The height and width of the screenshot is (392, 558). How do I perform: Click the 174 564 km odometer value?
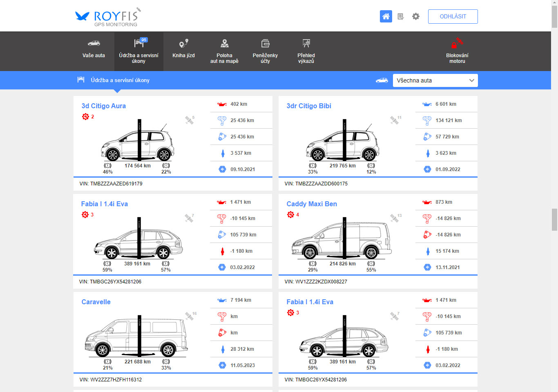click(138, 166)
